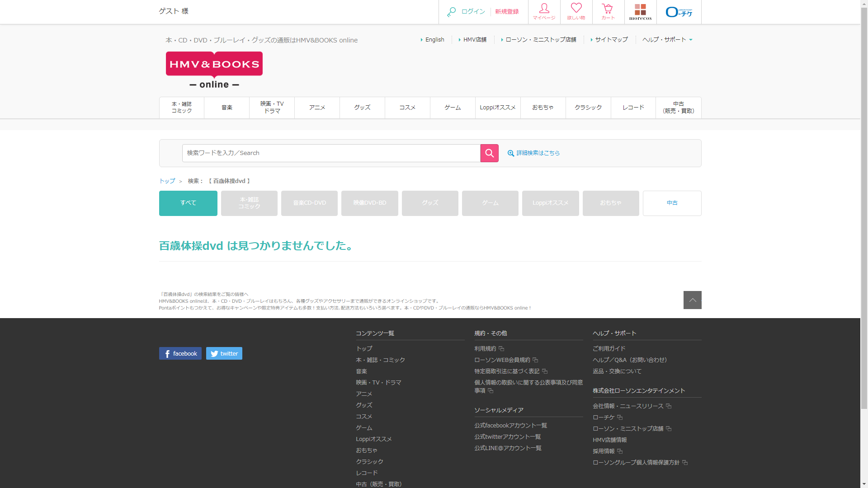This screenshot has height=488, width=868.
Task: Open the アニメ navigation menu
Action: point(317,108)
